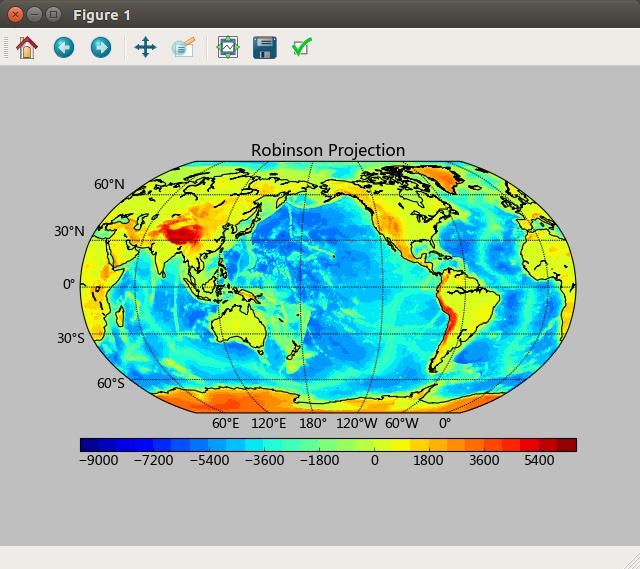Image resolution: width=640 pixels, height=569 pixels.
Task: Activate the Pan axes tool
Action: tap(145, 47)
